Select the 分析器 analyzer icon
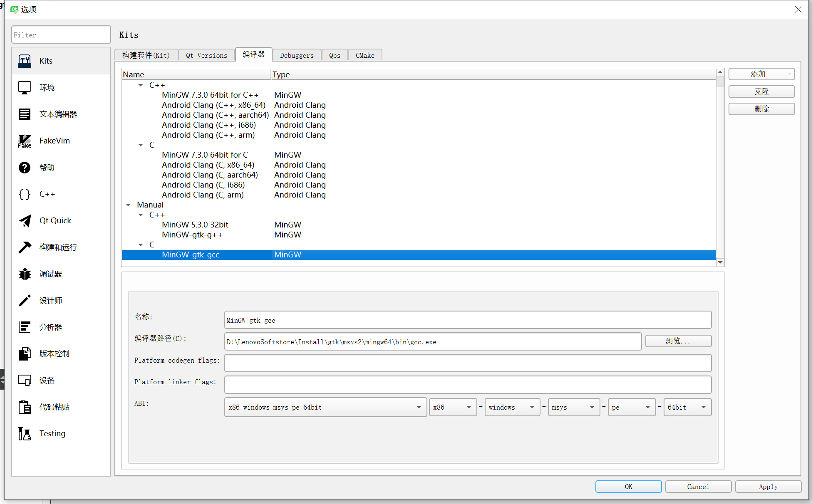 (25, 327)
